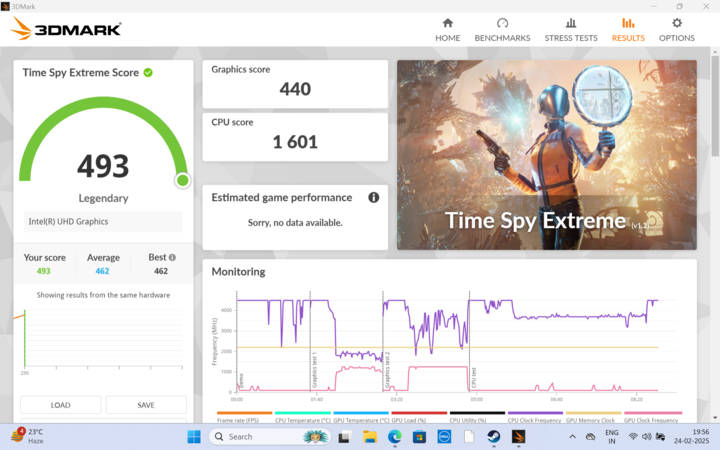Screen dimensions: 720x450
Task: Click the SAVE button
Action: (x=146, y=405)
